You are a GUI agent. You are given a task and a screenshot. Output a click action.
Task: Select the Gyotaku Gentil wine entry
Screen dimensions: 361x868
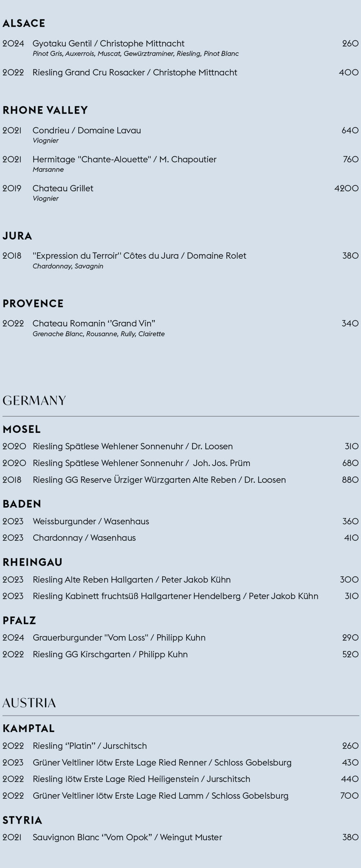click(108, 44)
